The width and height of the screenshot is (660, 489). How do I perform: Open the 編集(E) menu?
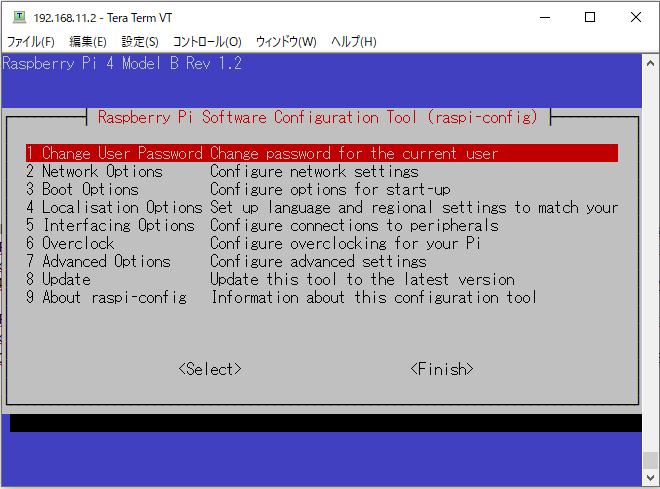88,42
